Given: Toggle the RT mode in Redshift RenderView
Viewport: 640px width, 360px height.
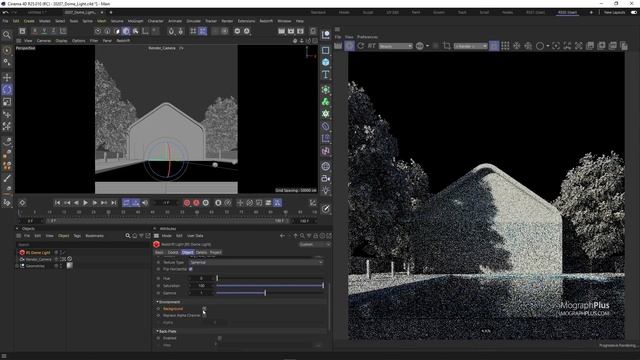Looking at the screenshot, I should coord(371,46).
